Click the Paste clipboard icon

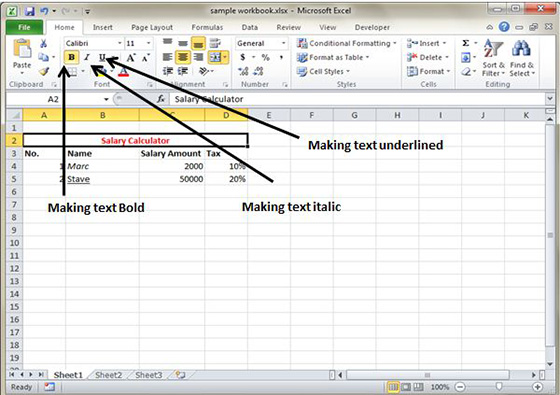(x=22, y=49)
